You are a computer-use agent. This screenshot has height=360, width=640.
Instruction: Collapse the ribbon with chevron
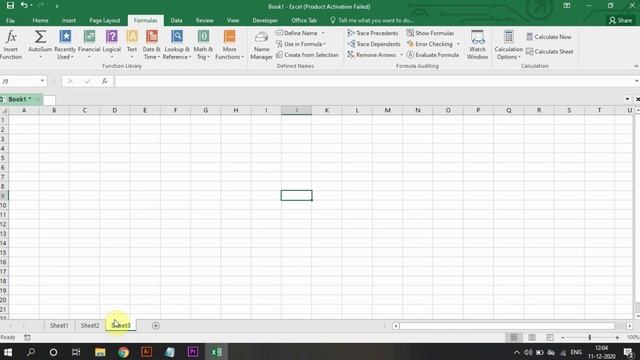[x=636, y=66]
